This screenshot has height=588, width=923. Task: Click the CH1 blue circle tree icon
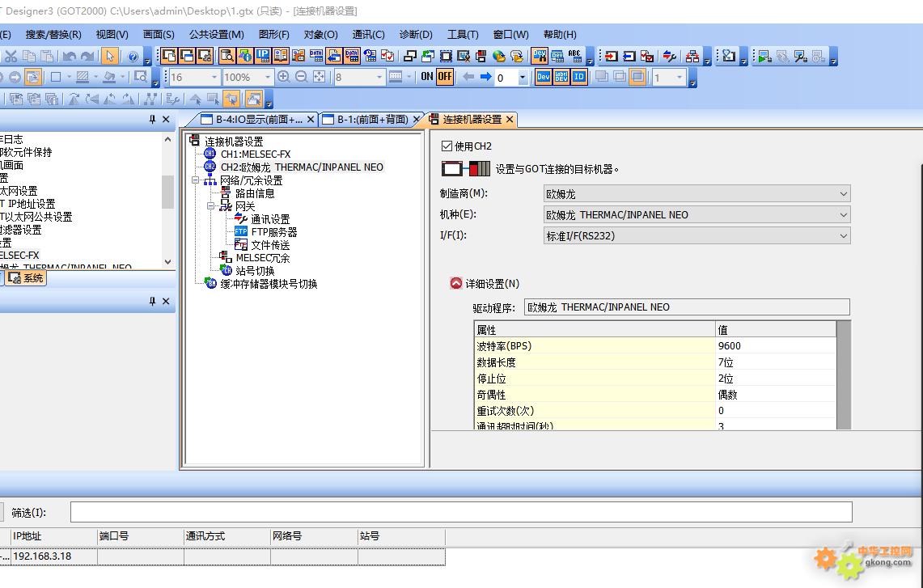[x=210, y=154]
